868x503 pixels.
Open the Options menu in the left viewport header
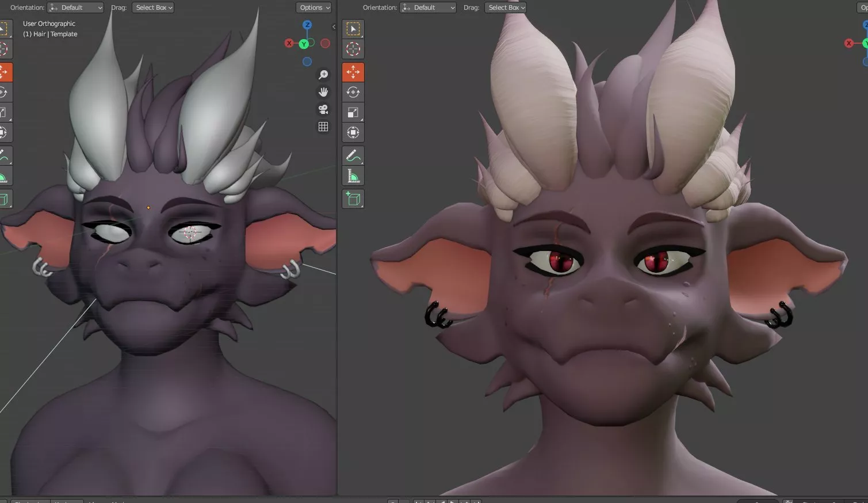(x=313, y=7)
